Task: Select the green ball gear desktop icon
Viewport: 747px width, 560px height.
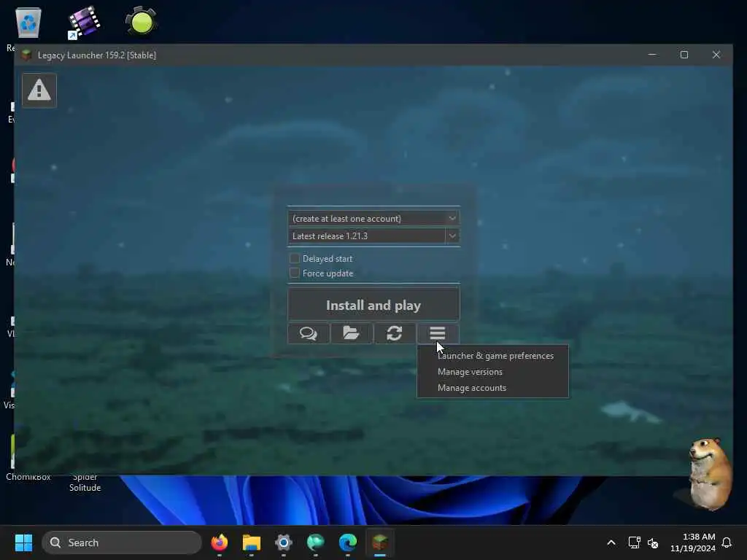Action: tap(141, 21)
